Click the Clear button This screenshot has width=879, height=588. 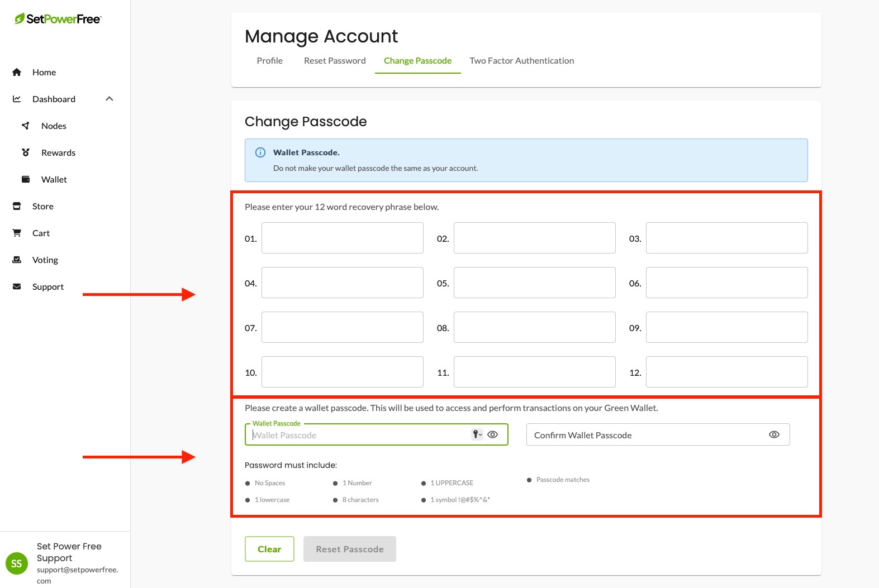(269, 549)
